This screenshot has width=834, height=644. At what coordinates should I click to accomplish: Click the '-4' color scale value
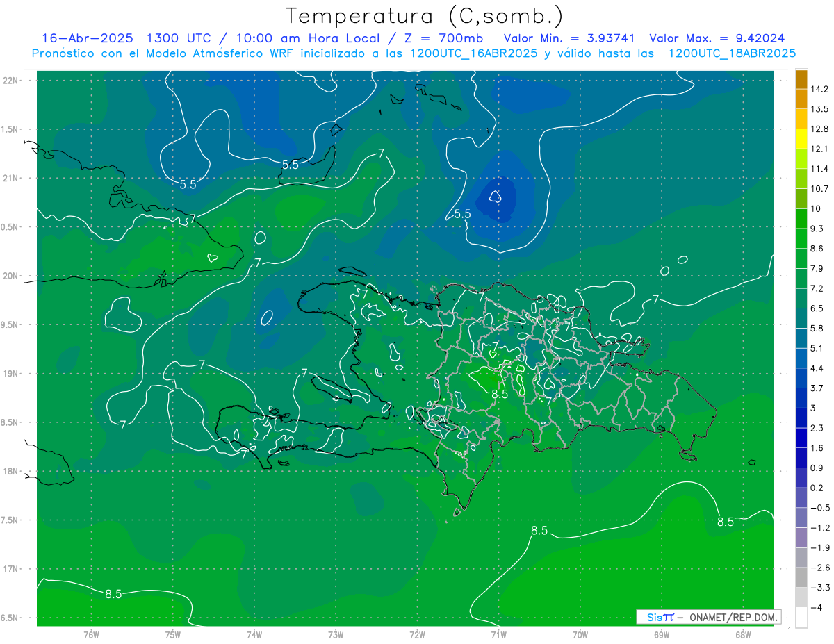pyautogui.click(x=817, y=607)
